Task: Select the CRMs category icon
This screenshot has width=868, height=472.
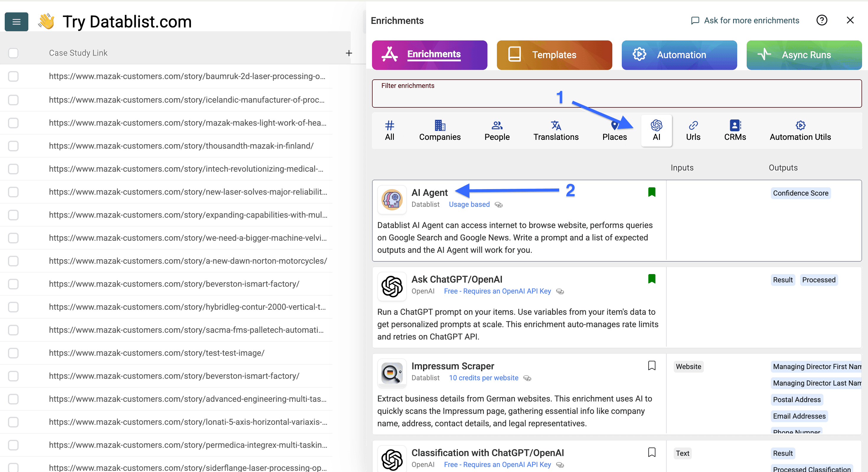Action: (735, 130)
